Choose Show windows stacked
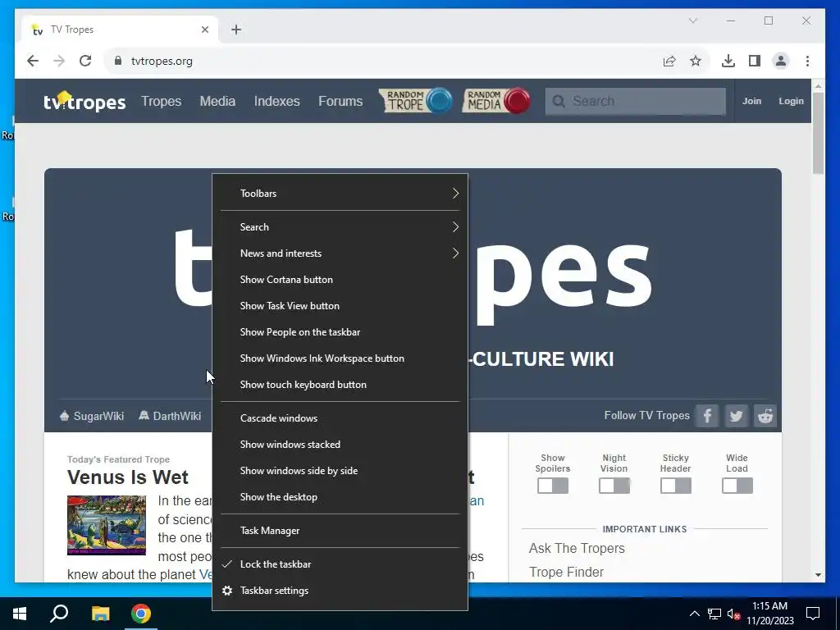Screen dimensions: 840x630 pos(340,445)
